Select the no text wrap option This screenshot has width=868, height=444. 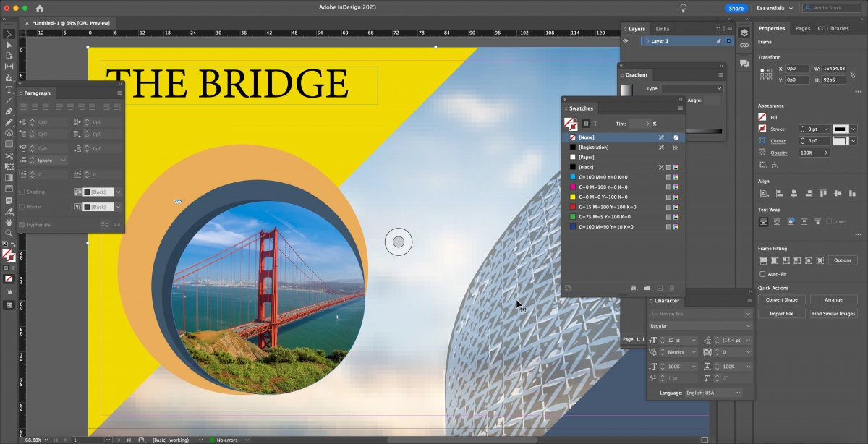763,221
